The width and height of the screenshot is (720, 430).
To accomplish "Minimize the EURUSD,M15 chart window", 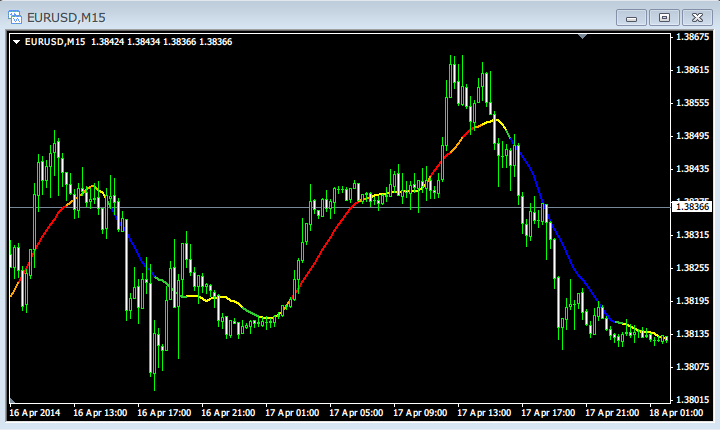I will (x=633, y=17).
